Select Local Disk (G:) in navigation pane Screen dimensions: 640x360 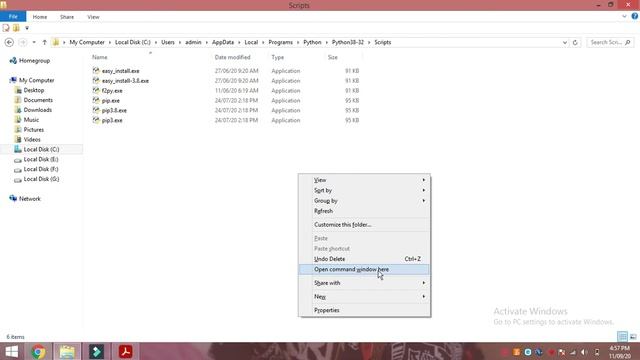(41, 179)
